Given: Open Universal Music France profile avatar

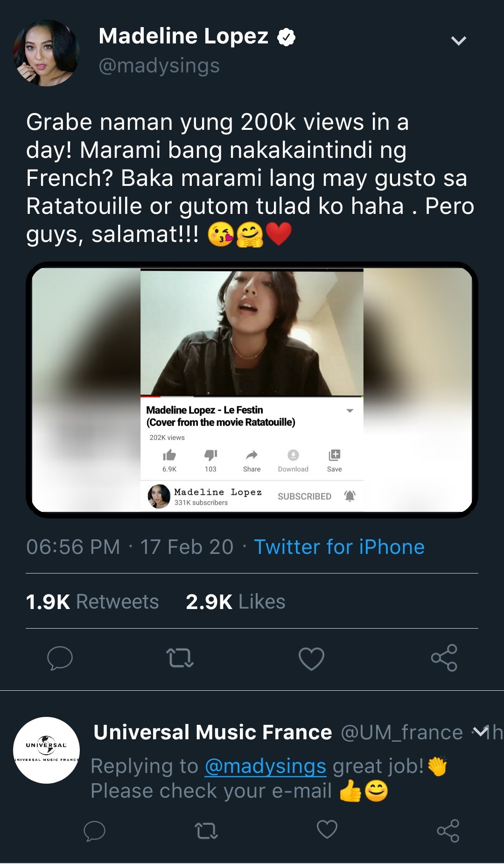Looking at the screenshot, I should click(x=46, y=750).
